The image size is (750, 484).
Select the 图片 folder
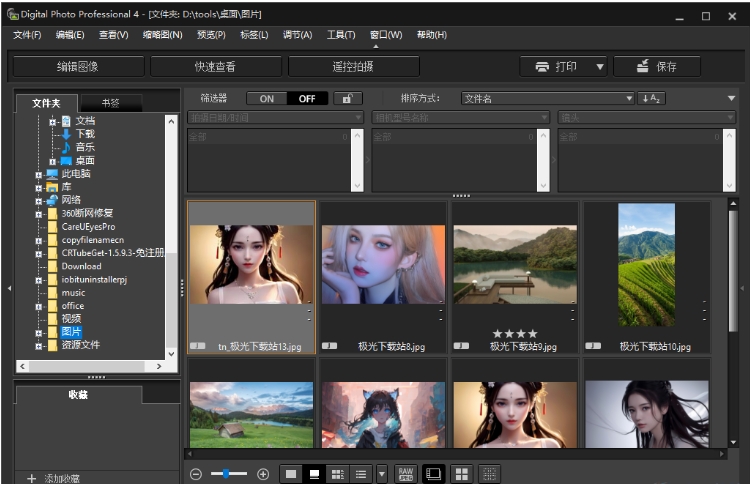(x=71, y=332)
